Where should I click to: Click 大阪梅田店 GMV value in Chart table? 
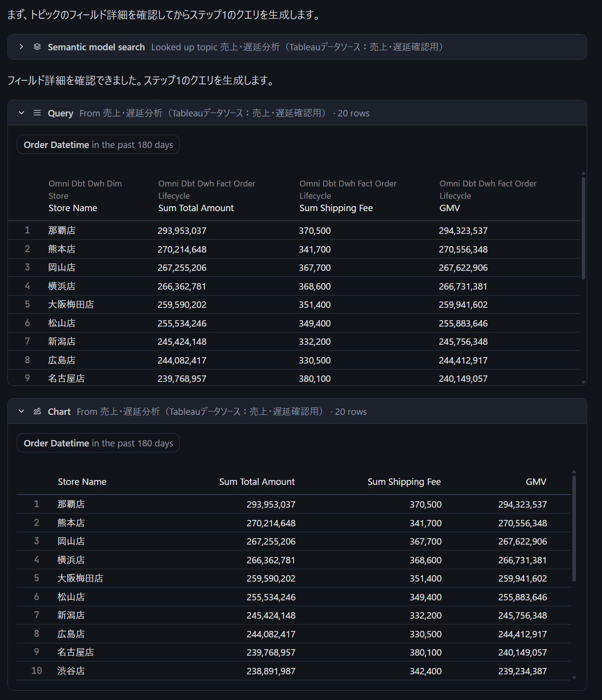[522, 578]
